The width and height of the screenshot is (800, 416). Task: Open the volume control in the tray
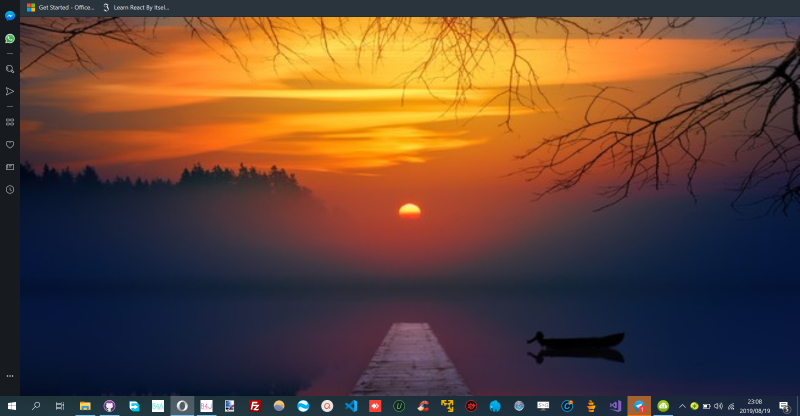coord(718,406)
